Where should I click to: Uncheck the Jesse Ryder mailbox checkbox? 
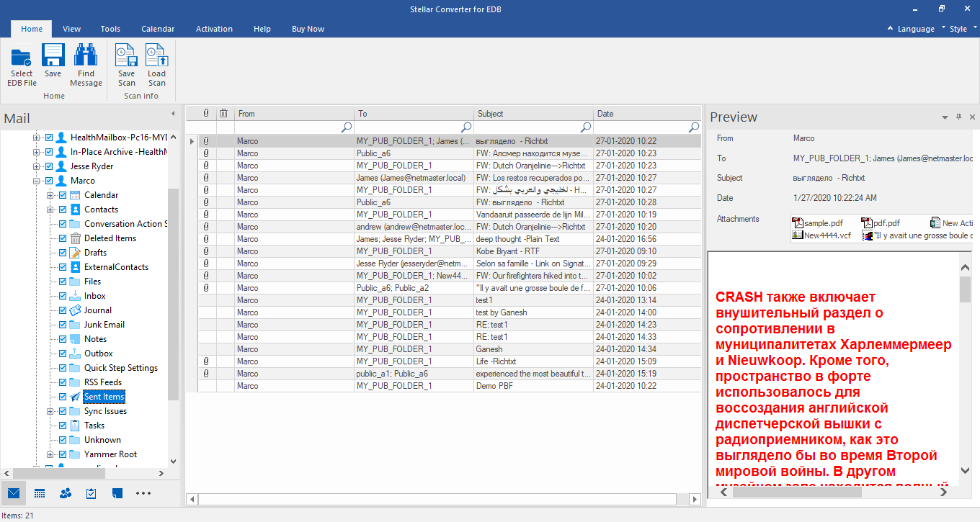(49, 166)
